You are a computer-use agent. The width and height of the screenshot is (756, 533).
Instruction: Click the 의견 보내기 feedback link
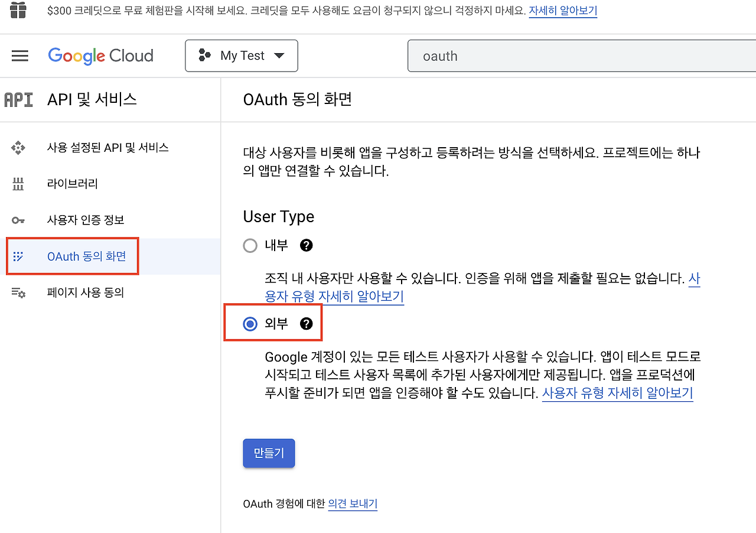pyautogui.click(x=353, y=503)
